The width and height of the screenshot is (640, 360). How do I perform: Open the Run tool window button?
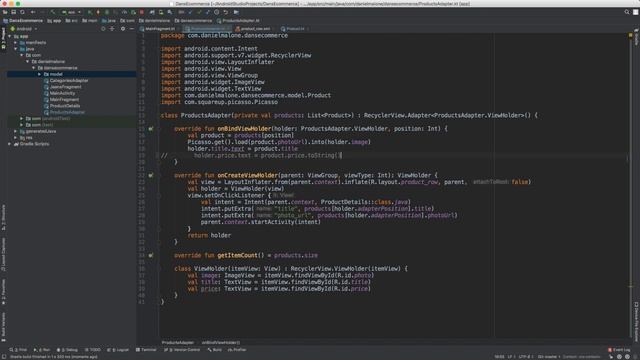click(x=42, y=350)
